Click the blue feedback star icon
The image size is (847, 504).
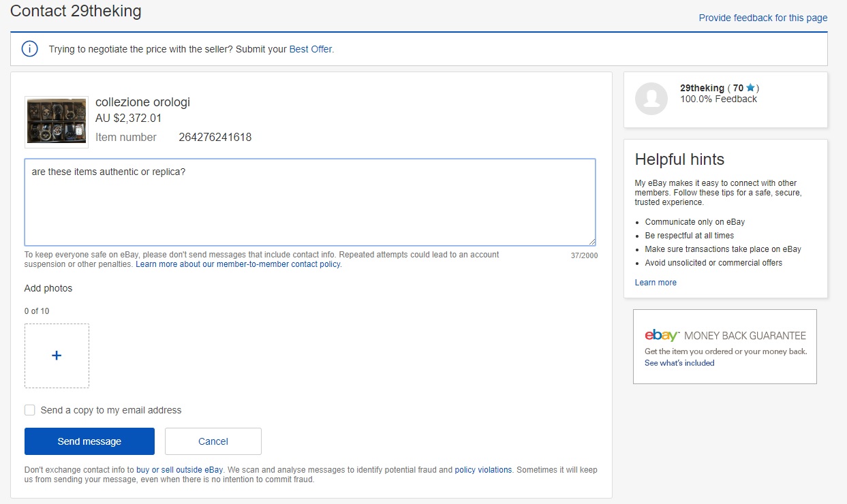click(750, 88)
